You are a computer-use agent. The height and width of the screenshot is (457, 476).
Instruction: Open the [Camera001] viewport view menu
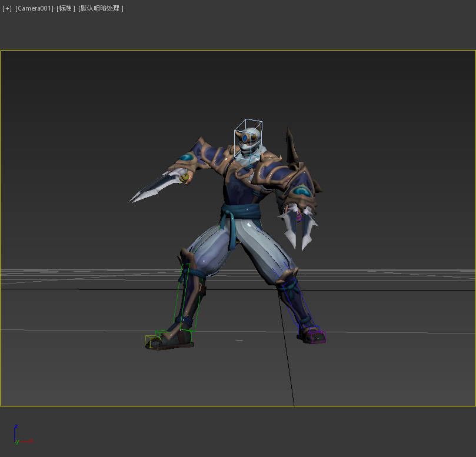click(x=34, y=9)
